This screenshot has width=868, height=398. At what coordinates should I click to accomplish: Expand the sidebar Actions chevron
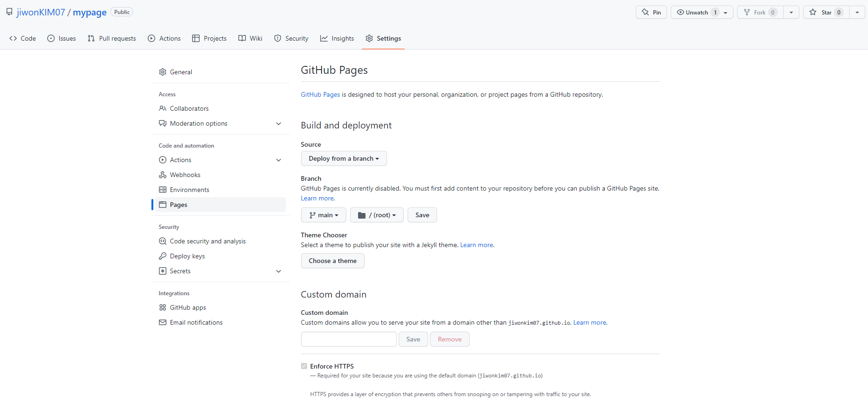pyautogui.click(x=279, y=160)
